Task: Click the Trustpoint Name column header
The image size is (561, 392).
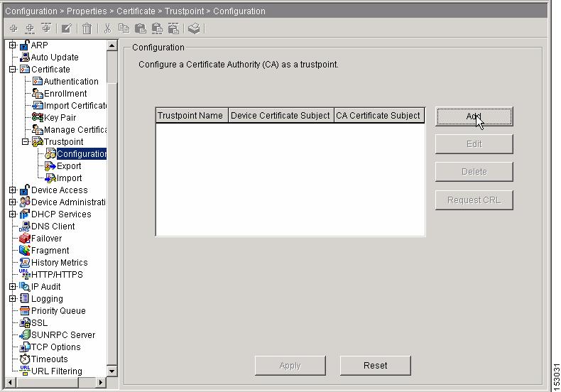Action: 192,116
